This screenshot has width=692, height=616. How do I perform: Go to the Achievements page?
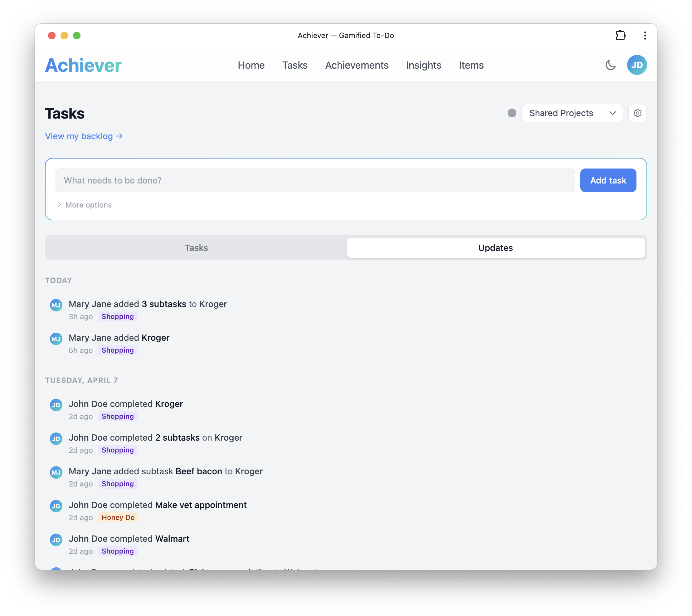point(357,65)
